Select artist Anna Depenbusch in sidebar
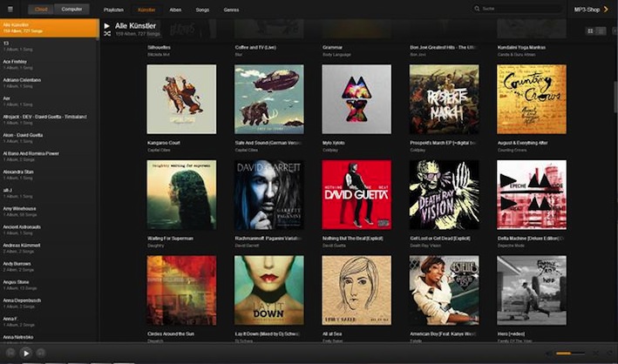Image resolution: width=618 pixels, height=364 pixels. click(50, 303)
